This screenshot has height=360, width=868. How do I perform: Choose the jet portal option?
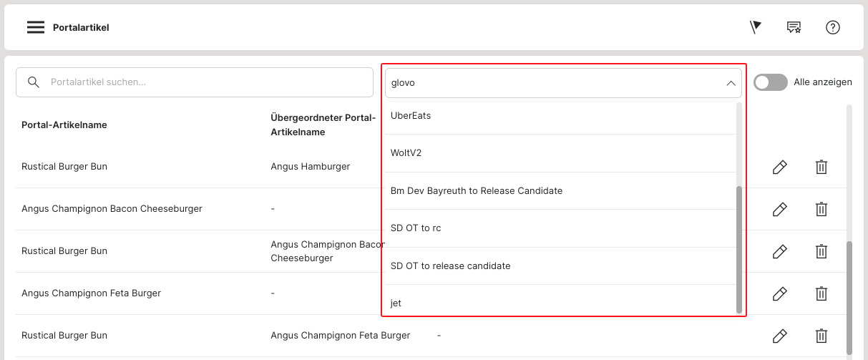coord(396,303)
